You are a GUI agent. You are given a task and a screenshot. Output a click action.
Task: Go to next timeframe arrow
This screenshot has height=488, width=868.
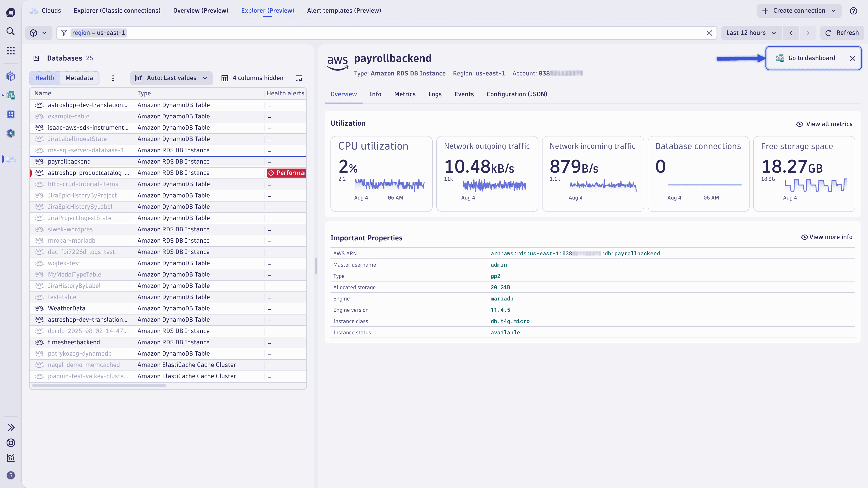pos(808,33)
